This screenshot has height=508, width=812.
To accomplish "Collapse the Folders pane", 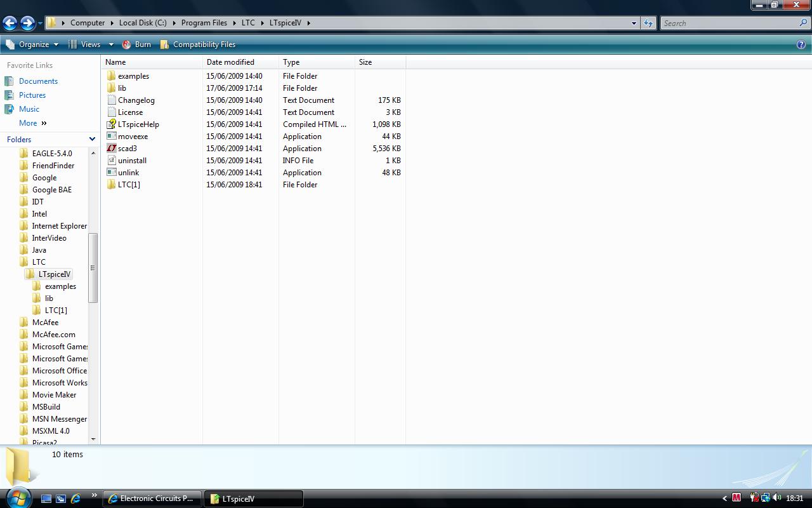I will pyautogui.click(x=92, y=140).
